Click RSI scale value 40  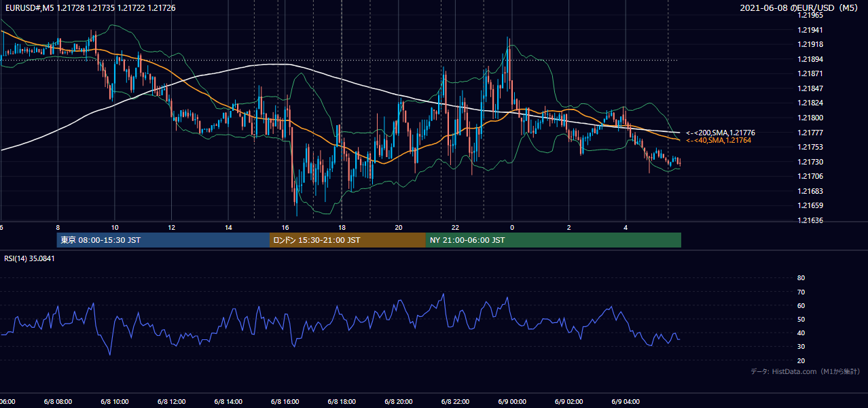[x=801, y=333]
